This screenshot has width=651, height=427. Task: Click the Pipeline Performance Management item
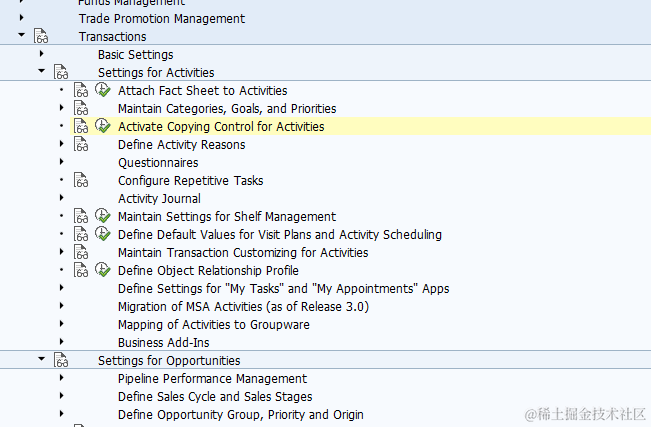click(x=212, y=379)
